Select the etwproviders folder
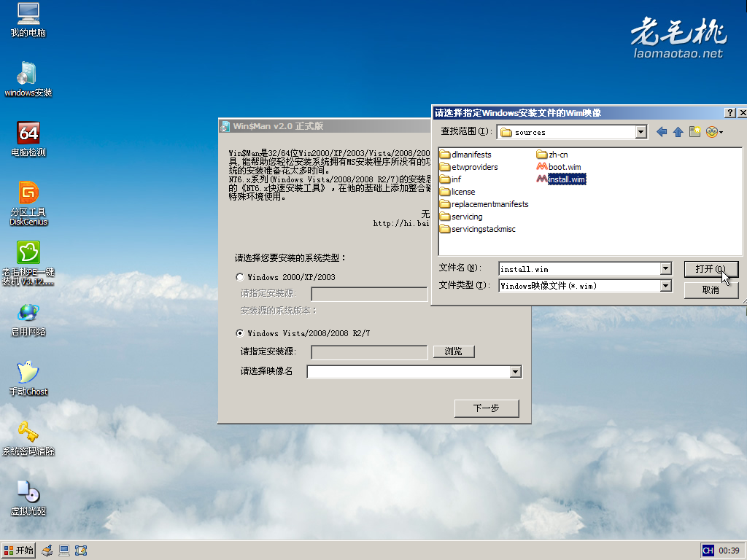This screenshot has width=747, height=560. tap(469, 167)
